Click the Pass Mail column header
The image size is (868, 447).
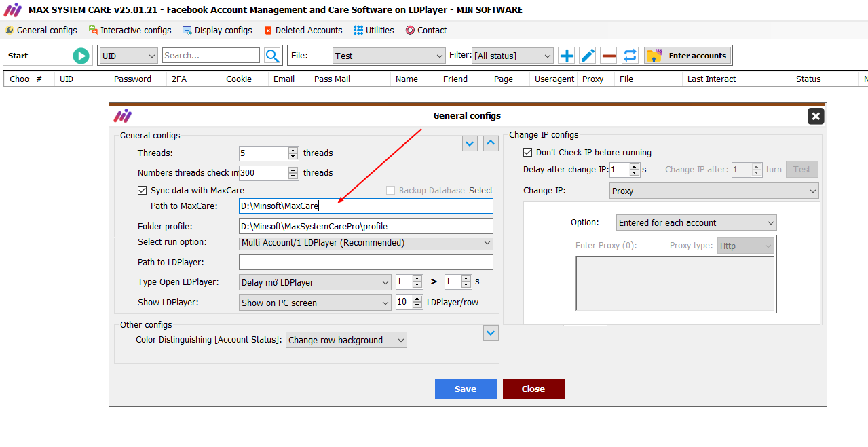tap(333, 79)
